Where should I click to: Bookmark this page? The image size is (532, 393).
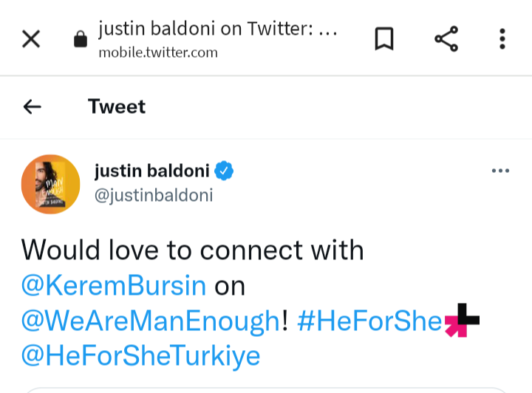[x=383, y=38]
